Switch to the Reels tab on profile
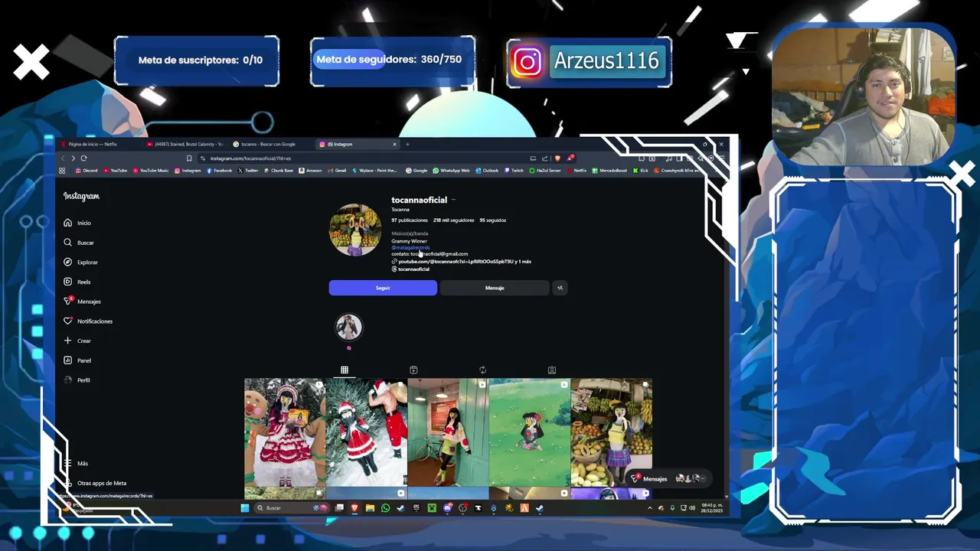 [413, 370]
